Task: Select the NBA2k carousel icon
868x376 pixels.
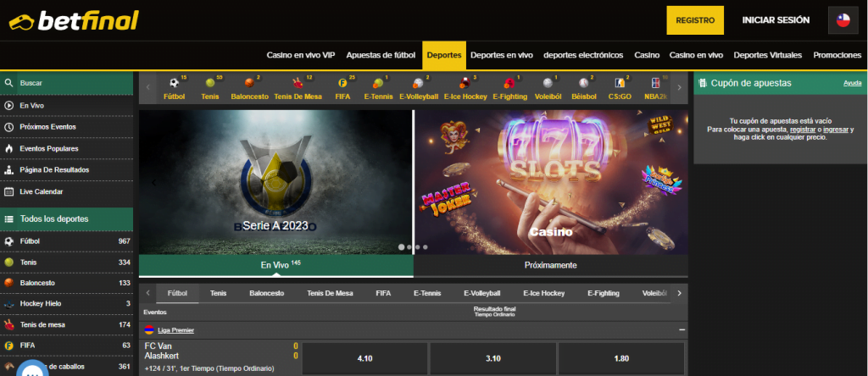Action: pos(656,84)
